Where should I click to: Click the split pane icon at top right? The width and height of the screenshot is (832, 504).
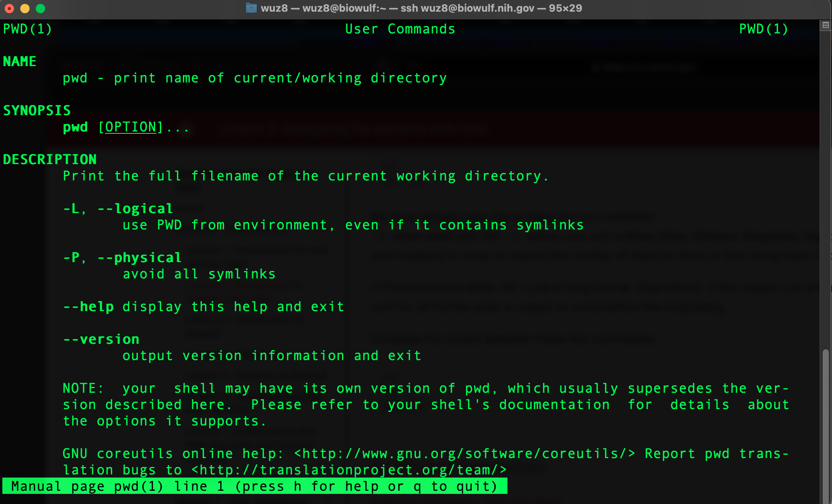[825, 26]
